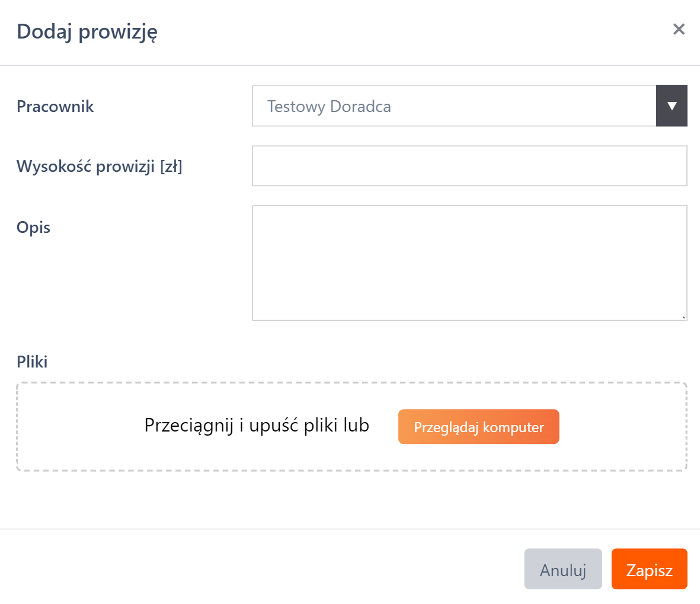This screenshot has height=604, width=700.
Task: Click the word Doradca in the employee field
Action: coord(360,107)
